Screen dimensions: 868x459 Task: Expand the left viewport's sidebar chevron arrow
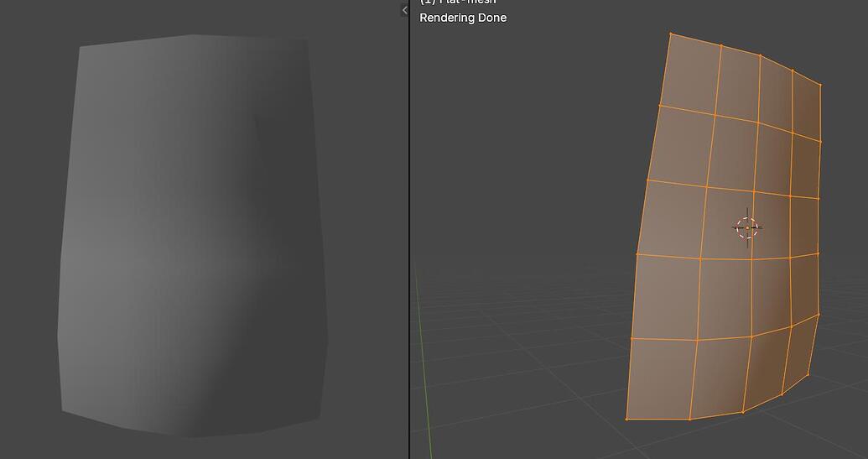[404, 10]
